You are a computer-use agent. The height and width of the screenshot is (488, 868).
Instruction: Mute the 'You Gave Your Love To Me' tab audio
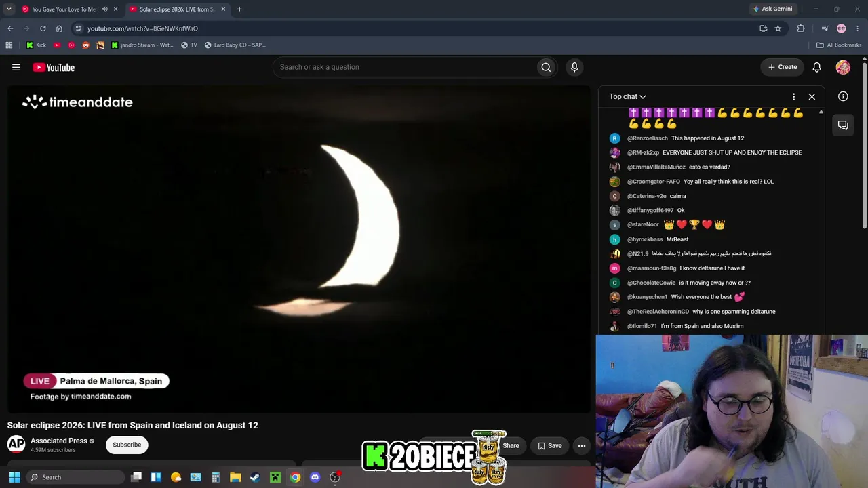(104, 9)
